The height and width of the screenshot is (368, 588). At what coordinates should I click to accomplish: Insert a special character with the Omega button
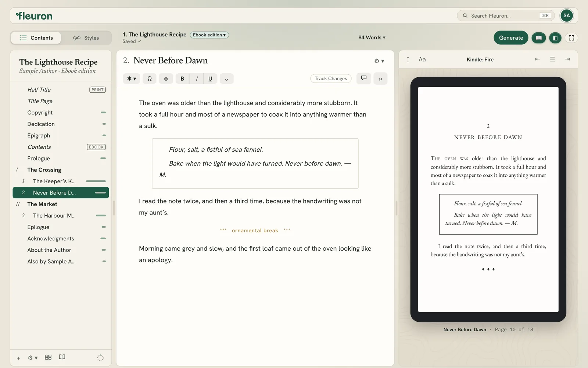pos(150,78)
